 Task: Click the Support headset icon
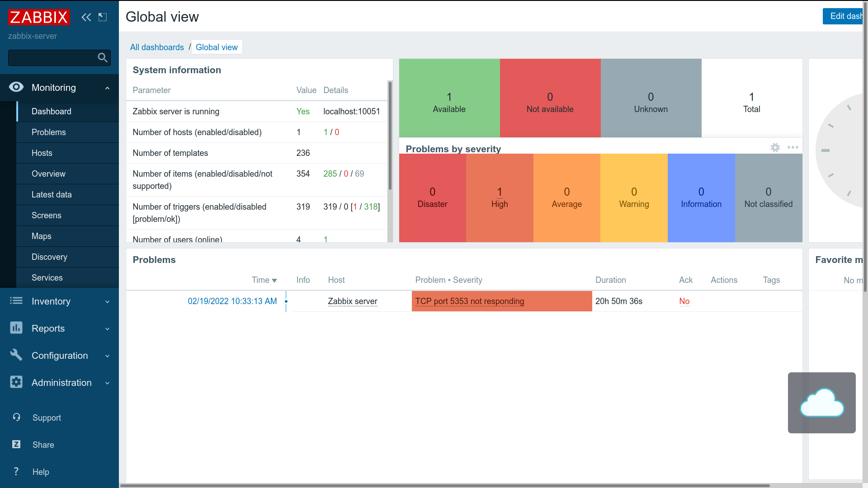[16, 417]
